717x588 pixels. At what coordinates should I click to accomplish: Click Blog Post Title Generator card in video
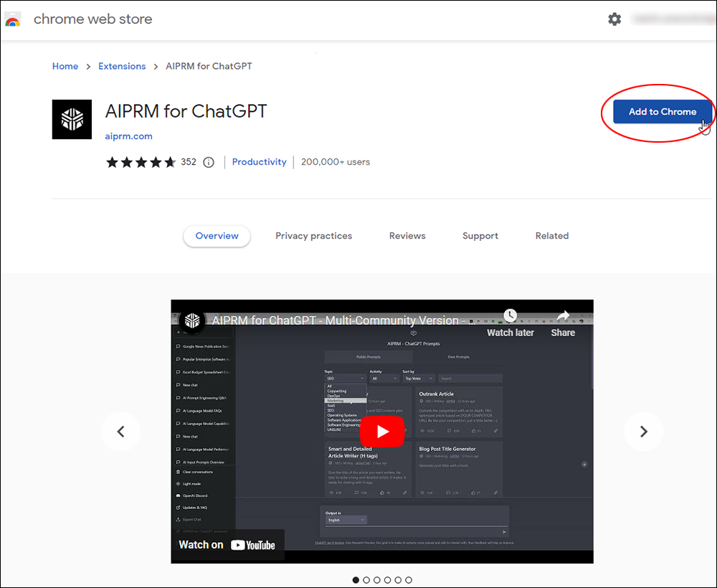[459, 469]
